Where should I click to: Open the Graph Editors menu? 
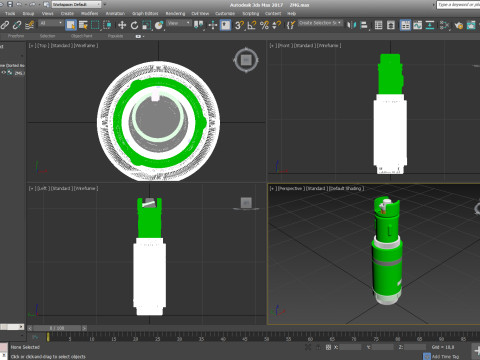pyautogui.click(x=145, y=14)
